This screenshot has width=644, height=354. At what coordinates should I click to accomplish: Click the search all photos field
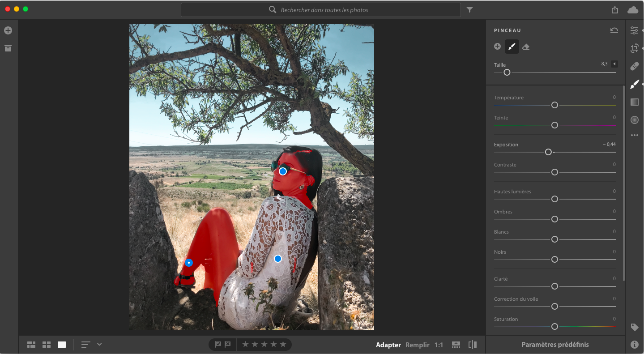tap(320, 10)
